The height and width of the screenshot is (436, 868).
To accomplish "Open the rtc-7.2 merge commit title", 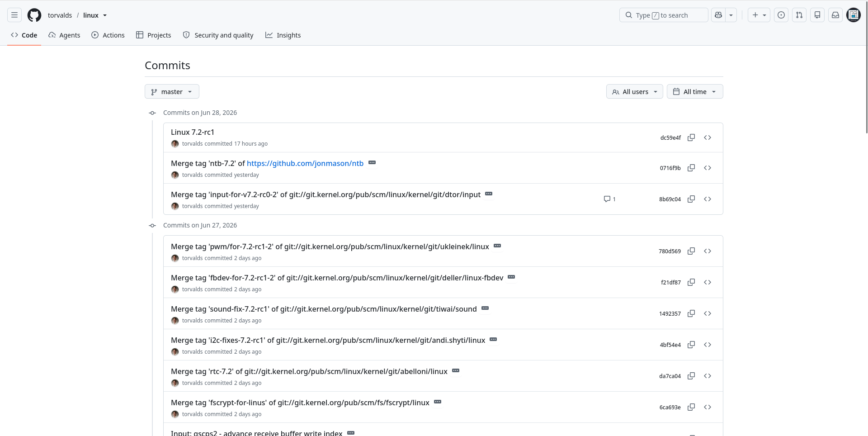I will pyautogui.click(x=309, y=371).
